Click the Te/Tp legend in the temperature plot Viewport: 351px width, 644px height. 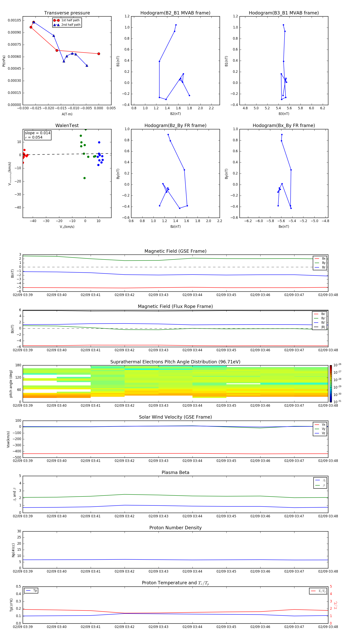(318, 591)
